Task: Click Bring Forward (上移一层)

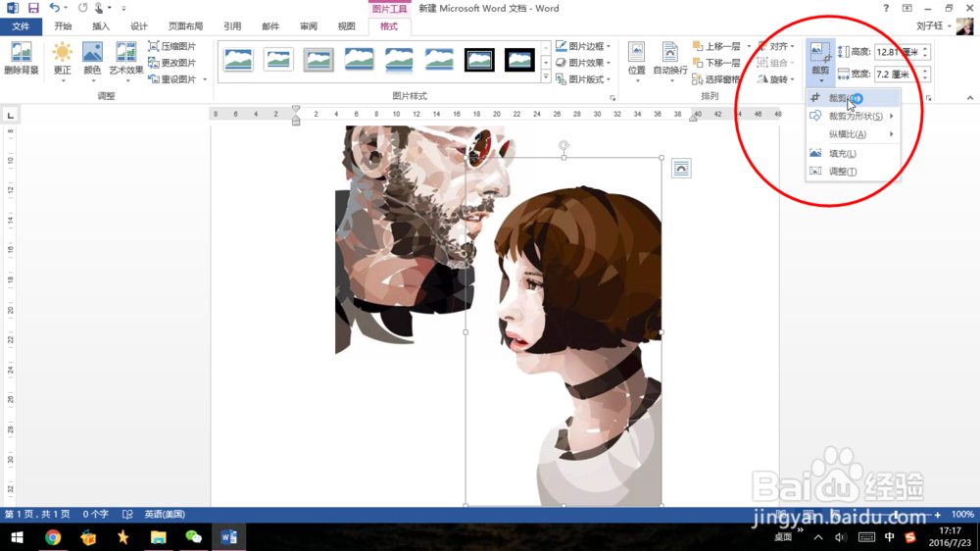Action: point(716,46)
